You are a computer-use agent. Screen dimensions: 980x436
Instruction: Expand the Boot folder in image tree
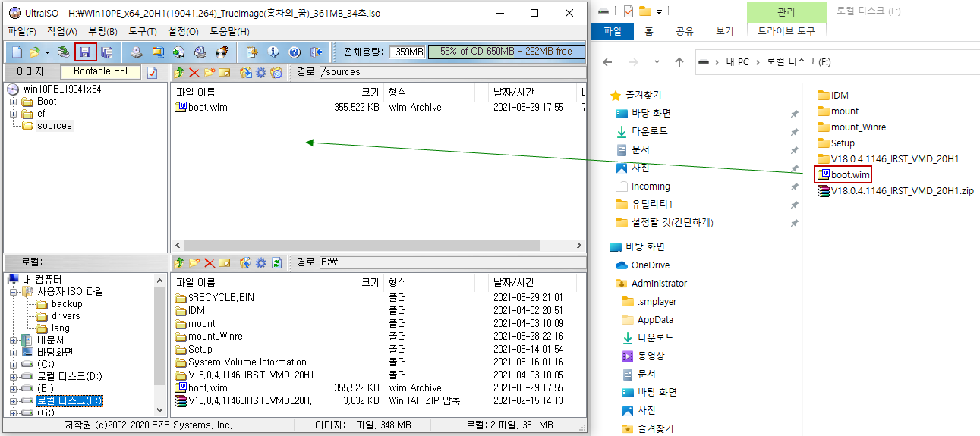[14, 102]
